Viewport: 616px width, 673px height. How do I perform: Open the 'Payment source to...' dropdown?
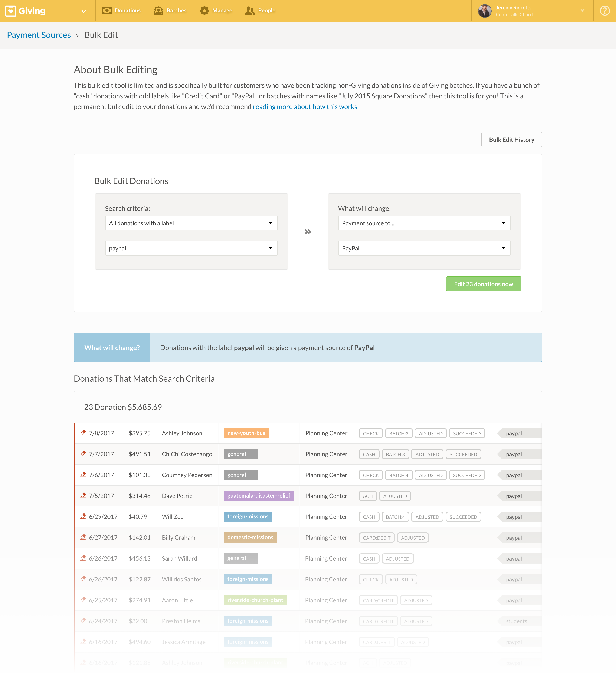pos(424,223)
